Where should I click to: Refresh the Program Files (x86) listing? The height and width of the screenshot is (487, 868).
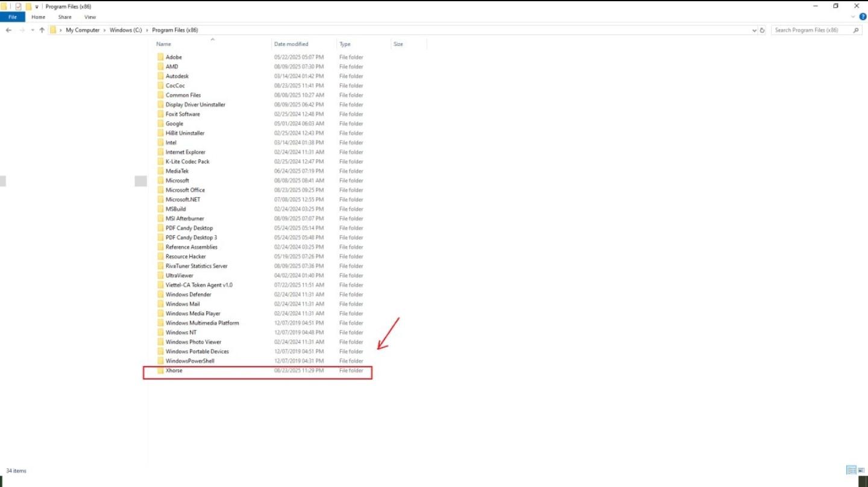[762, 30]
